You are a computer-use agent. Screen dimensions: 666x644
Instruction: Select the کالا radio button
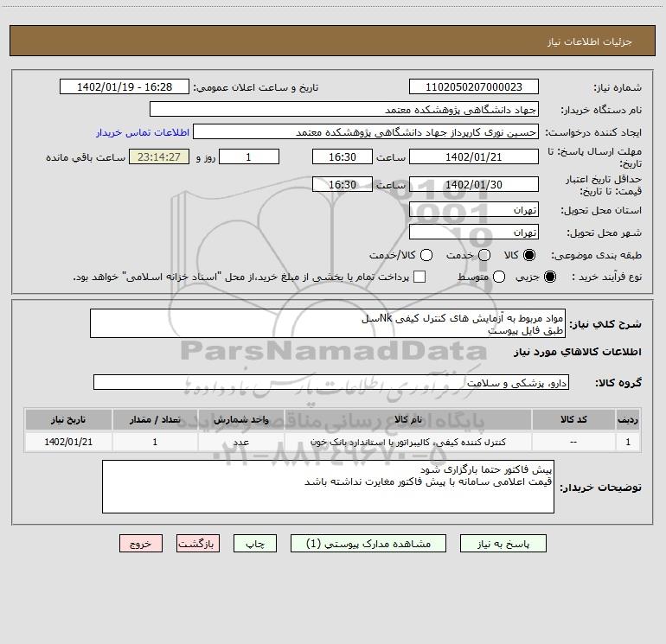(529, 255)
